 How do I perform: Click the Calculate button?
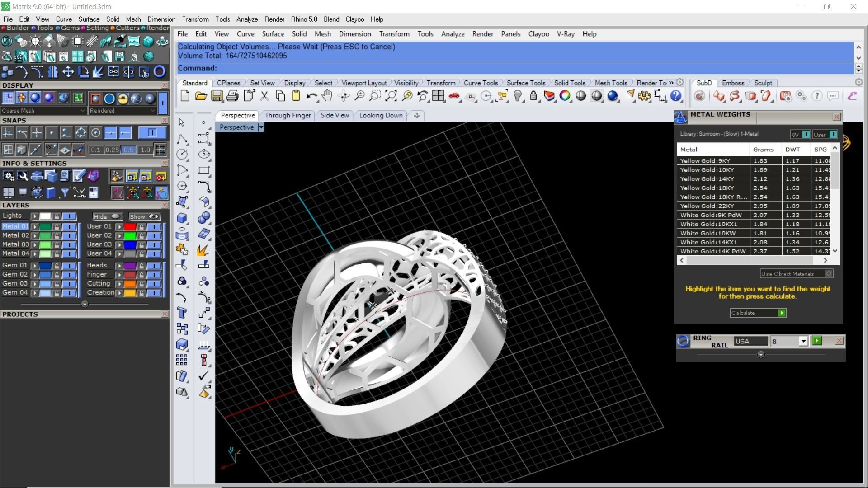(758, 313)
